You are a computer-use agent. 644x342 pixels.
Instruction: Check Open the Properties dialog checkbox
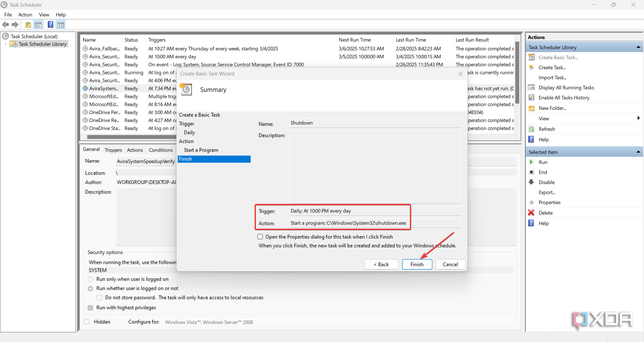click(260, 237)
